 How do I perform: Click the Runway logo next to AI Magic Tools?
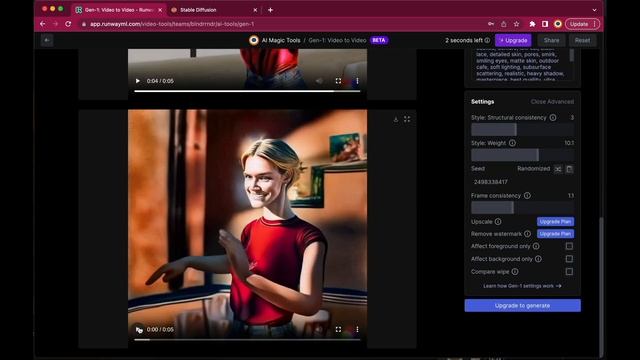click(254, 40)
